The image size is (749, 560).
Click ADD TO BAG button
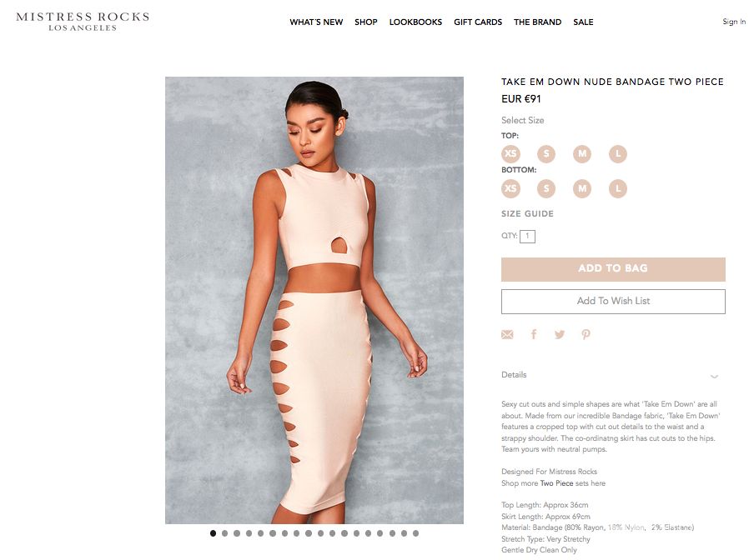(x=613, y=269)
